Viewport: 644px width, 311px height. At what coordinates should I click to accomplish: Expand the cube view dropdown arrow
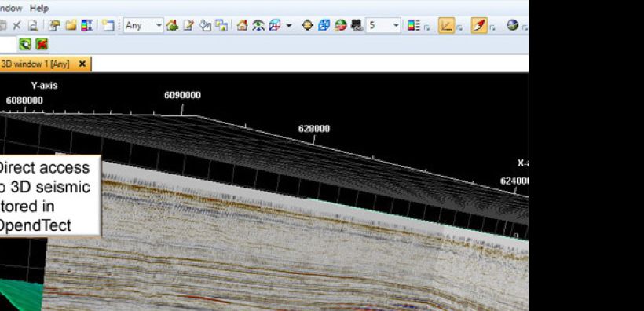click(x=289, y=26)
